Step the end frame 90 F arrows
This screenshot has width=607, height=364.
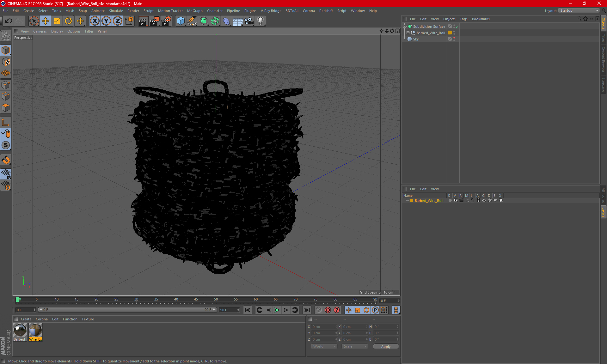(x=238, y=310)
